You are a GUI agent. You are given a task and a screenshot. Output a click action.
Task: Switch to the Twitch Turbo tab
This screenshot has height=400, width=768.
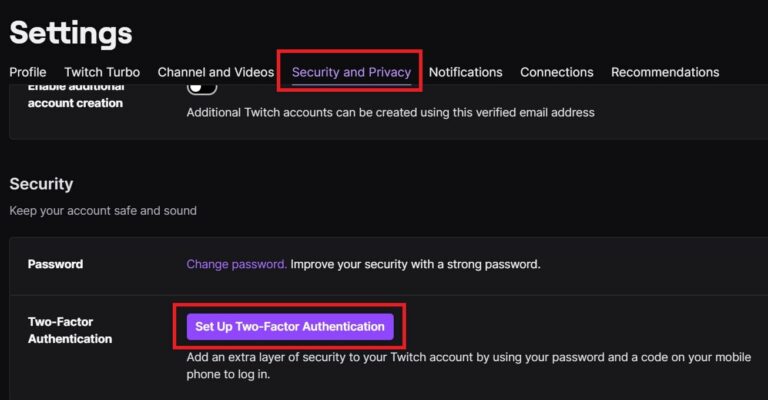tap(102, 72)
